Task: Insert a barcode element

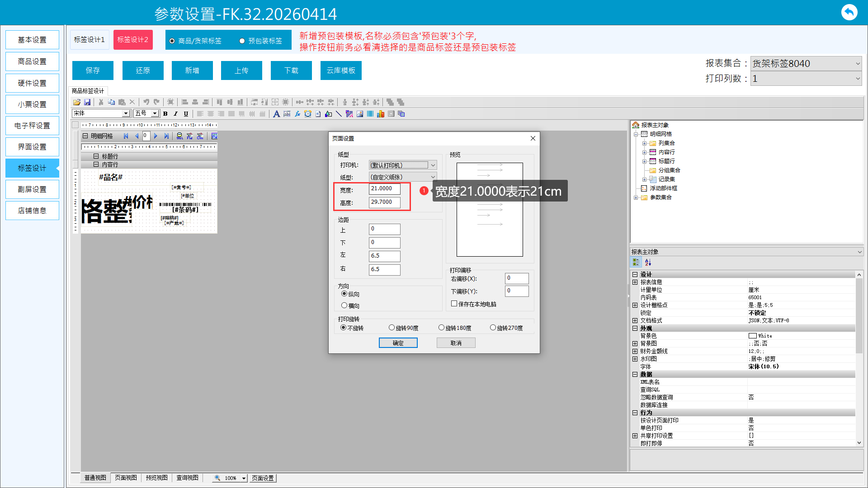Action: pos(370,114)
